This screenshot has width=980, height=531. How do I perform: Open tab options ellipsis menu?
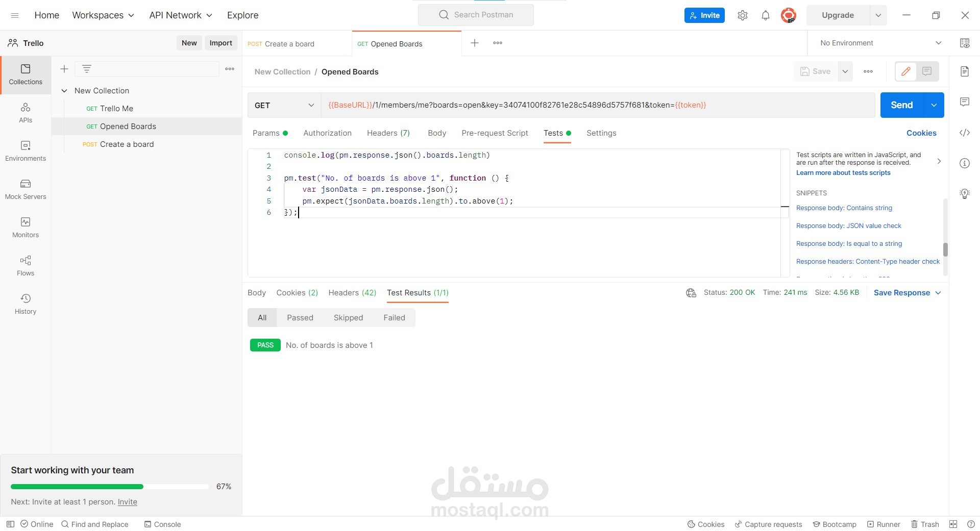(x=498, y=43)
